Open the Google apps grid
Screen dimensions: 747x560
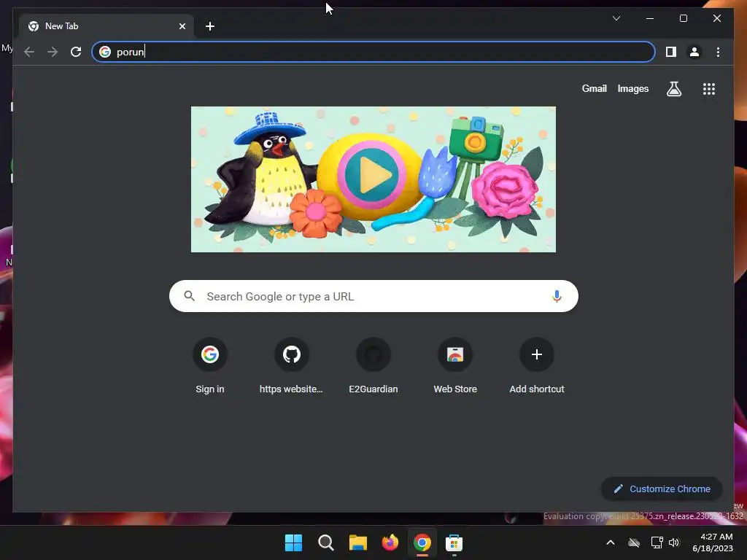(x=709, y=89)
